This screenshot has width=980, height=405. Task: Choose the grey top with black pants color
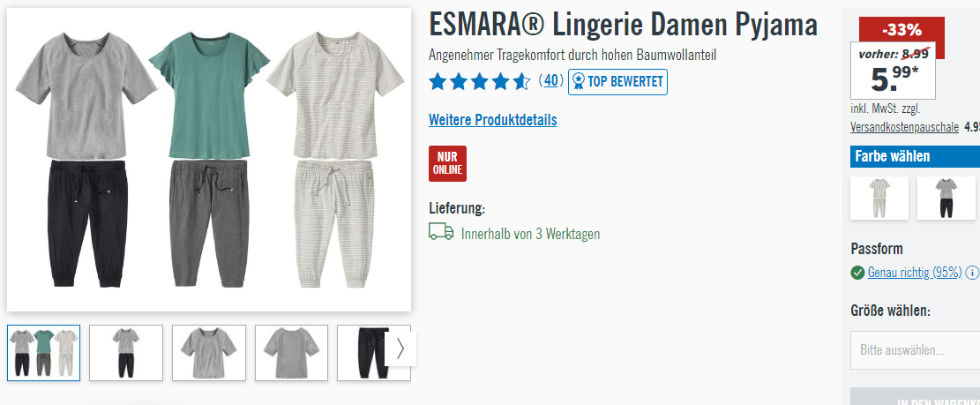(946, 199)
